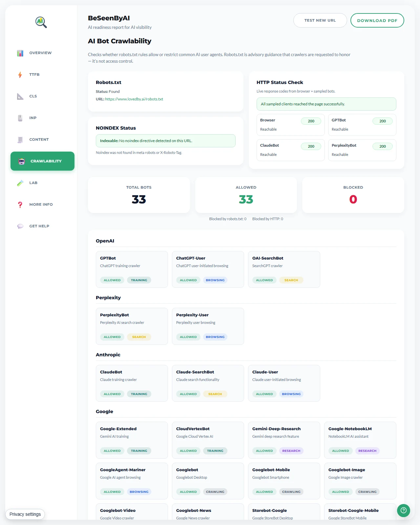This screenshot has width=420, height=525.
Task: Click the INP mouse icon
Action: tap(20, 118)
